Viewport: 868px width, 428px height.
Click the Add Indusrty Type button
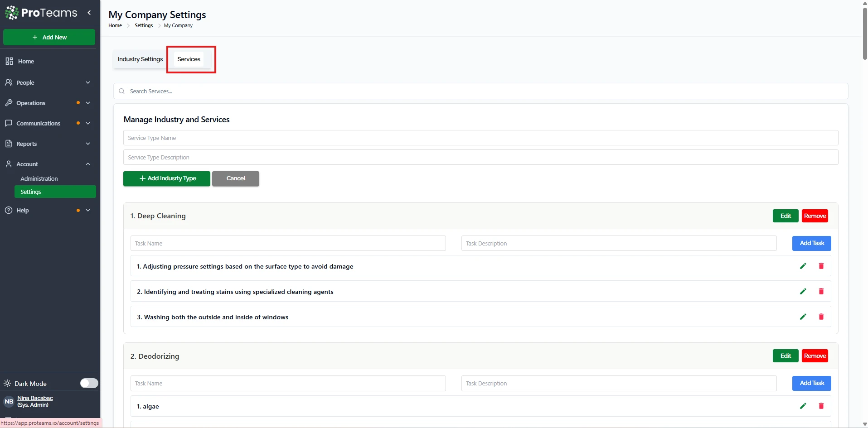[166, 178]
